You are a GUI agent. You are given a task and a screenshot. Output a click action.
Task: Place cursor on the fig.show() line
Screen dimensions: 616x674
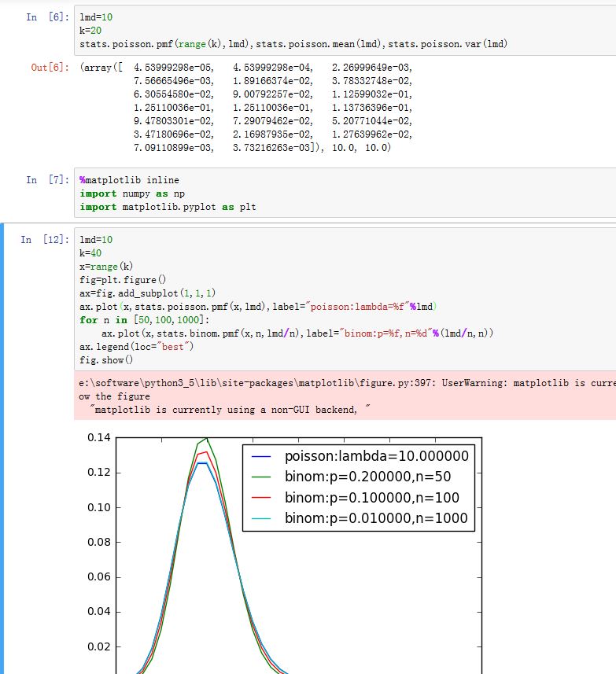point(107,360)
